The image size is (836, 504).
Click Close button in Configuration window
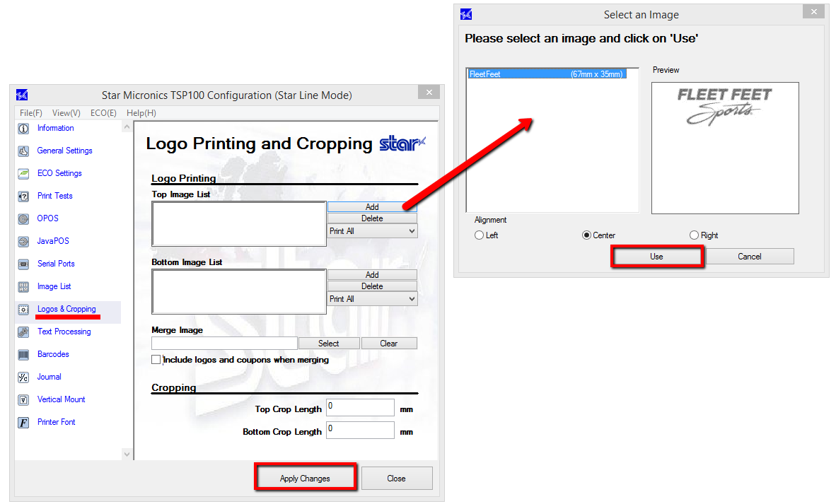click(396, 479)
